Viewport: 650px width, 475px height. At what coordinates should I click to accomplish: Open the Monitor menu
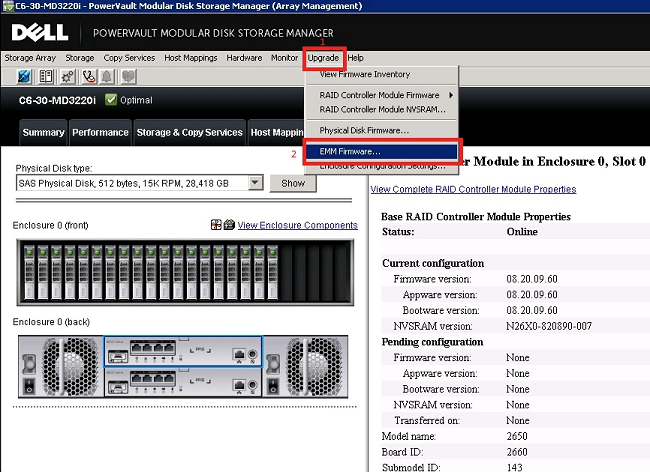click(284, 58)
